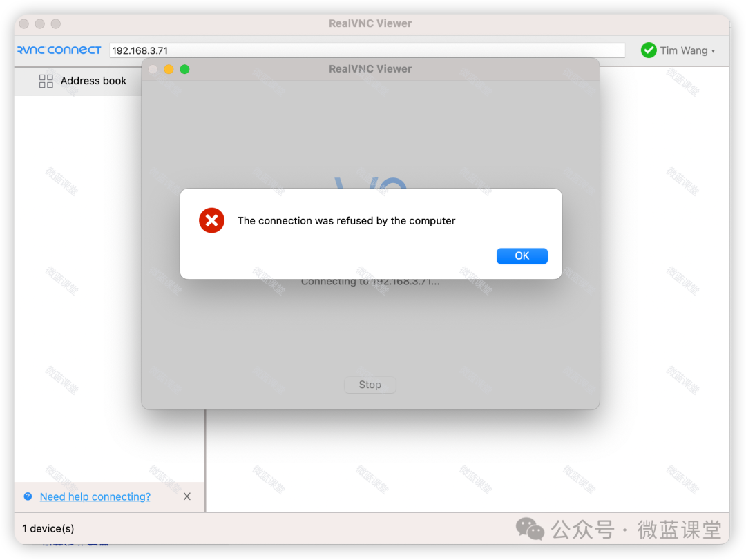Click the Address book grid icon
The width and height of the screenshot is (746, 560).
pos(46,81)
